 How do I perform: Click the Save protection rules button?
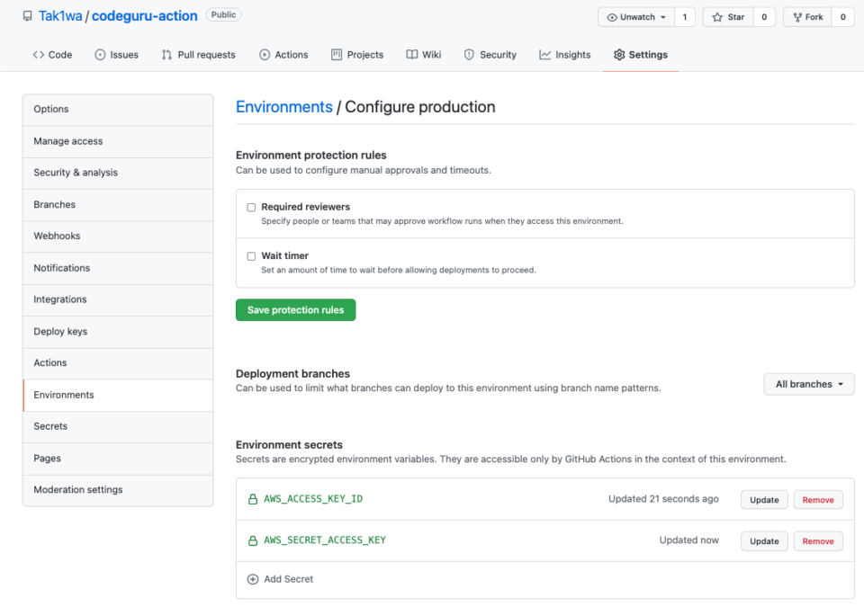[x=295, y=309]
